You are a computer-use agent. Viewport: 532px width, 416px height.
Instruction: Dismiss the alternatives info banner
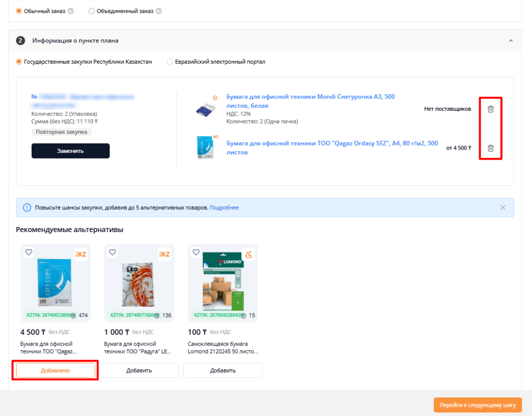click(503, 208)
